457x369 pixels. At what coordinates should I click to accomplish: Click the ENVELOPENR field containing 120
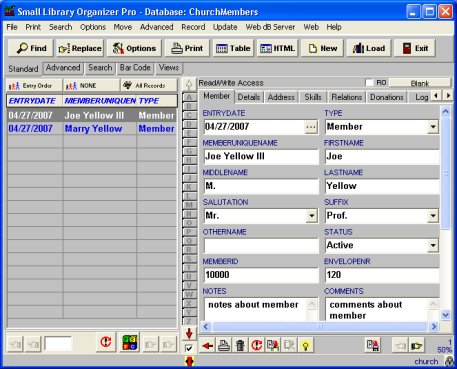382,275
